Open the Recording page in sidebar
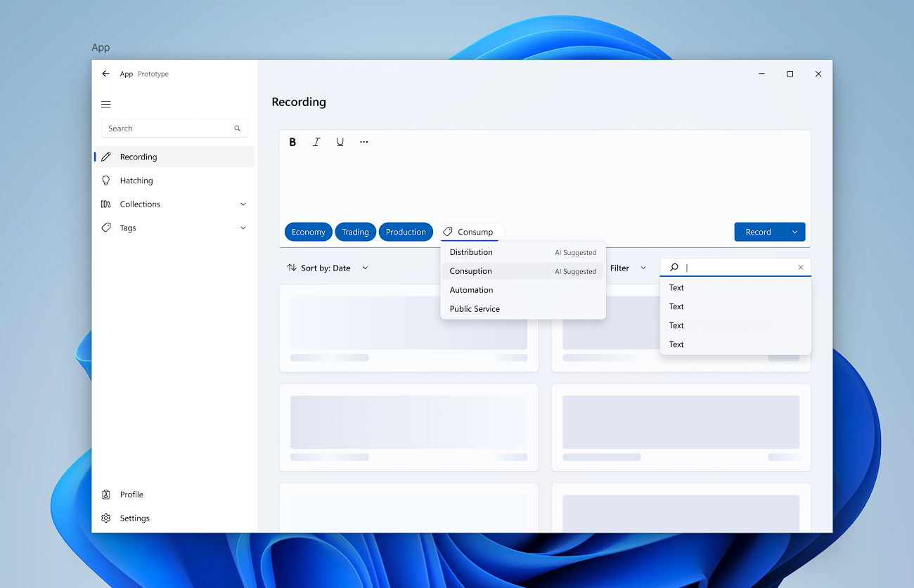 click(174, 157)
